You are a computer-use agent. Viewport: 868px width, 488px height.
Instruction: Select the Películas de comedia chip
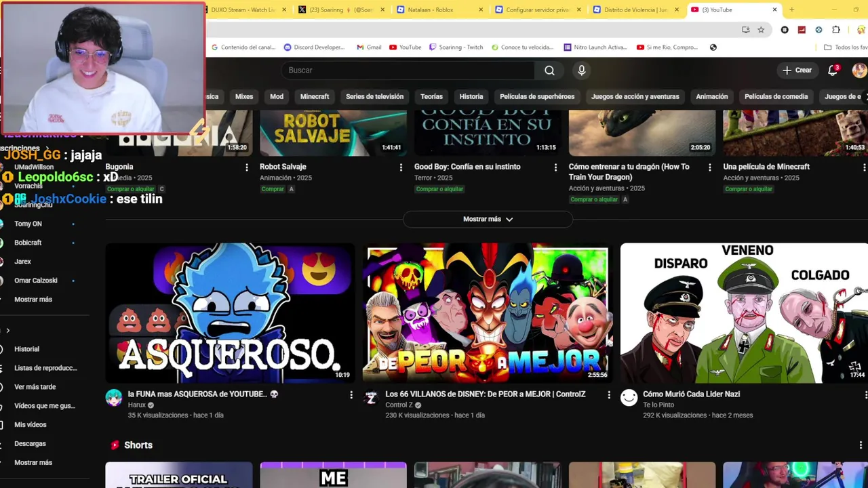coord(776,96)
